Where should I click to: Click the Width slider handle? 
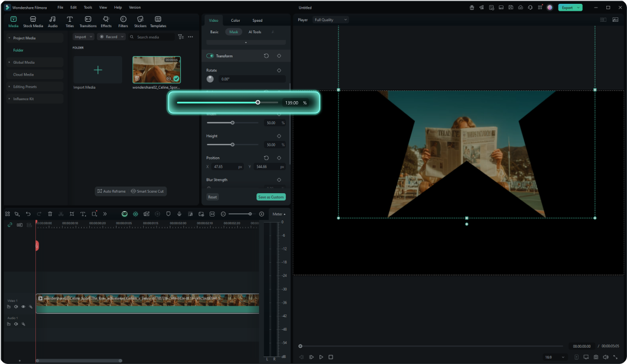coord(232,122)
